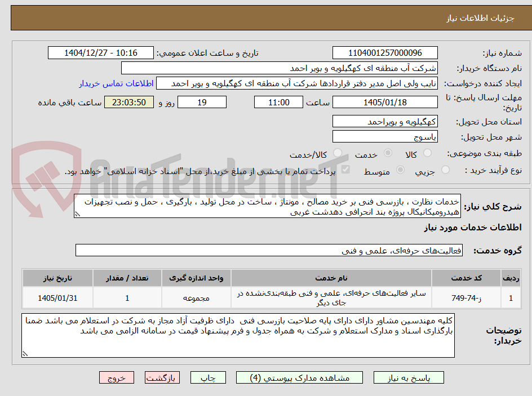Viewport: 532px width, 396px height.
Task: Click the remaining time field 23:03:50
Action: click(129, 102)
